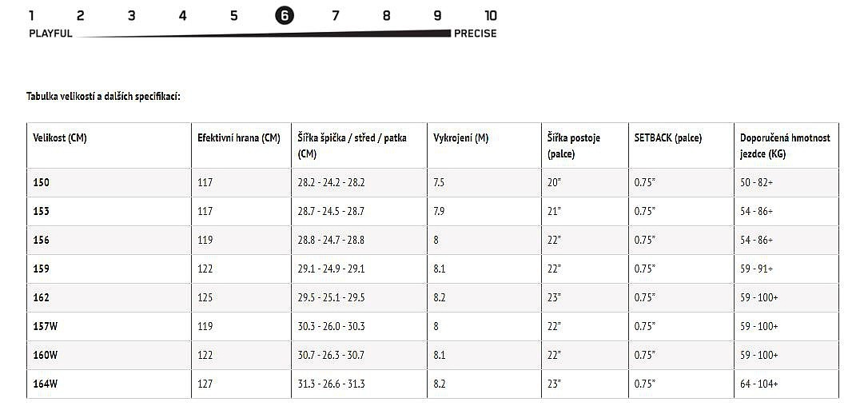Click the highlighted number 6 circle

(284, 16)
